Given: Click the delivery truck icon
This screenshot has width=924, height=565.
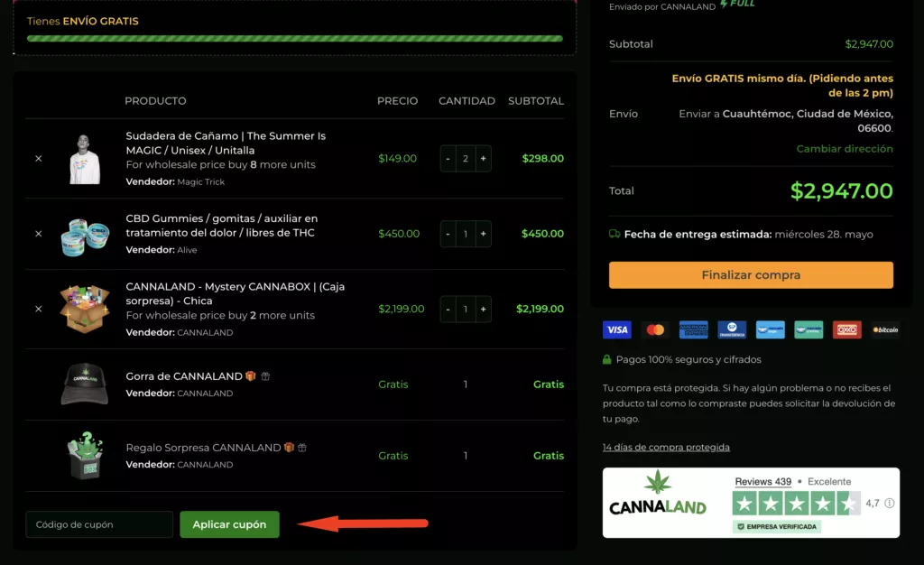Looking at the screenshot, I should tap(614, 234).
